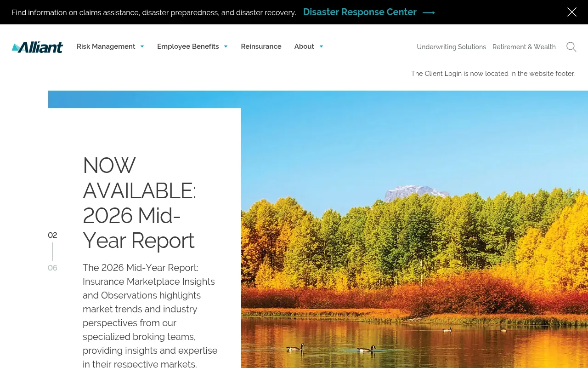Click the arrow after Disaster Response Center
This screenshot has height=368, width=588.
pyautogui.click(x=429, y=12)
